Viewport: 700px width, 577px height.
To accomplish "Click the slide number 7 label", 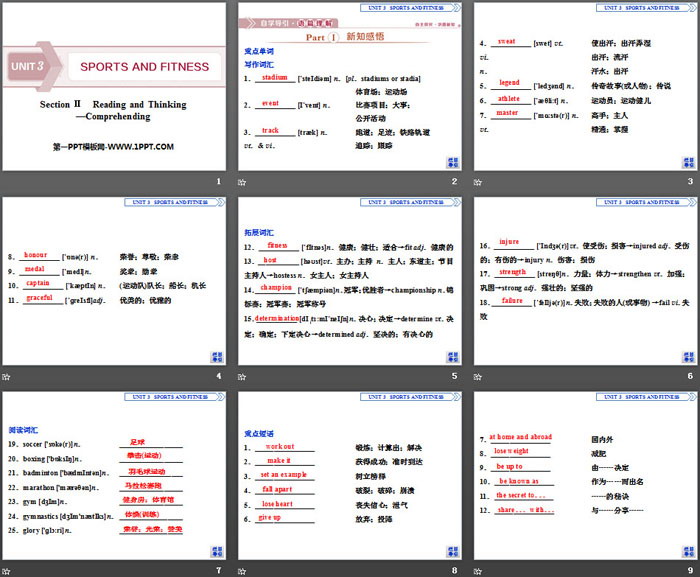I will 217,570.
